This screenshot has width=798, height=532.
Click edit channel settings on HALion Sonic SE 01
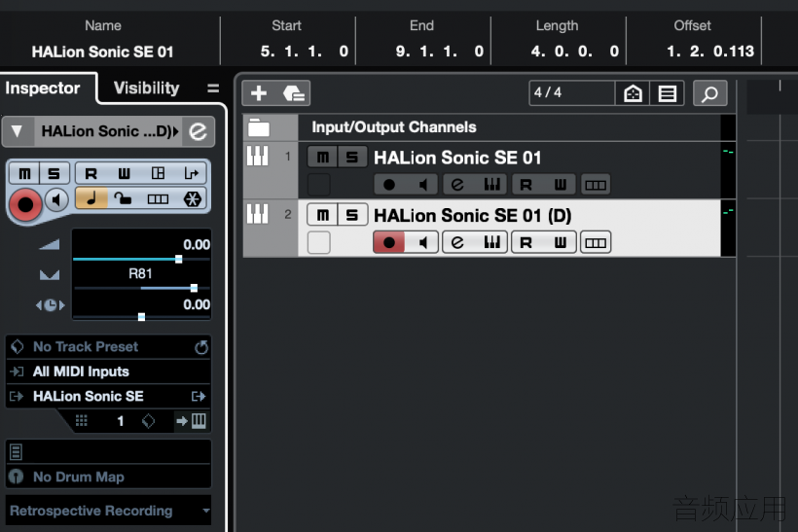click(457, 184)
